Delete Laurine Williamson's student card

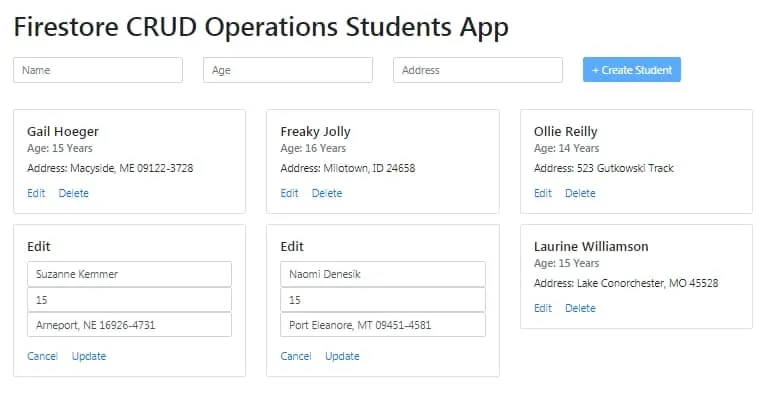(580, 308)
